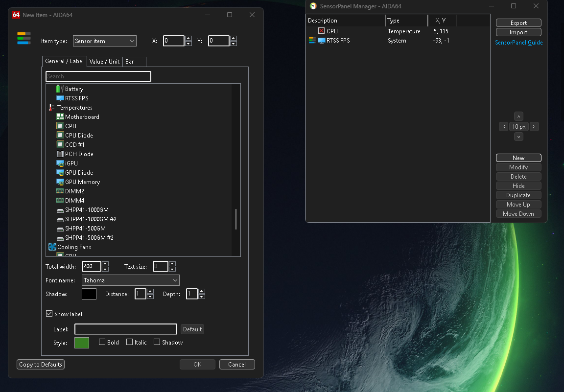Uncheck the Show label checkbox
This screenshot has height=392, width=564.
tap(49, 314)
